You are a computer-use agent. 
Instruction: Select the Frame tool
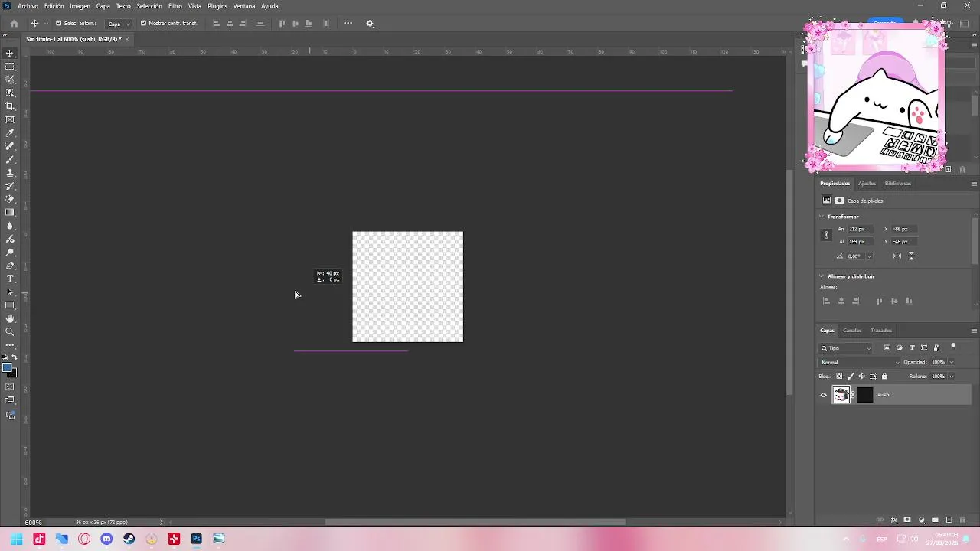click(10, 119)
